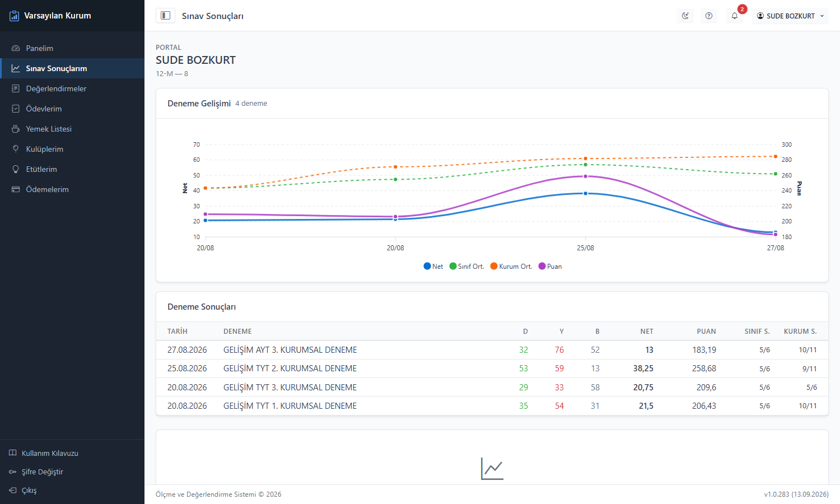
Task: Toggle the sidebar collapse button
Action: click(165, 16)
